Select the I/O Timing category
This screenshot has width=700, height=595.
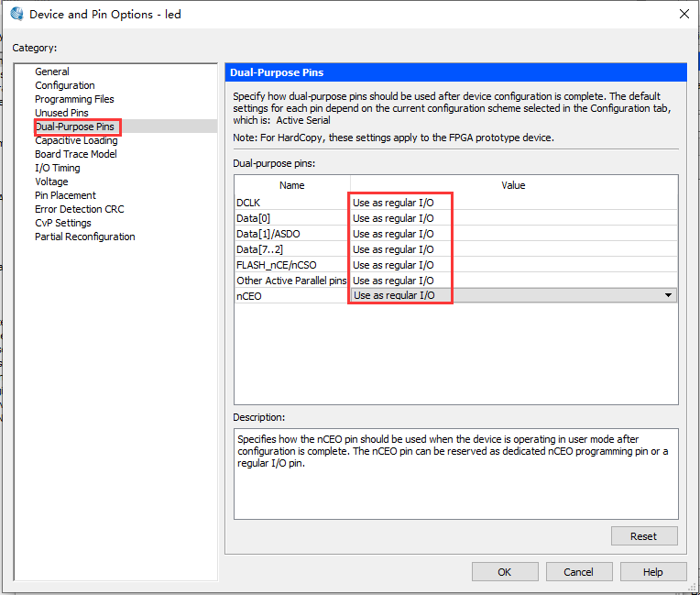[58, 168]
